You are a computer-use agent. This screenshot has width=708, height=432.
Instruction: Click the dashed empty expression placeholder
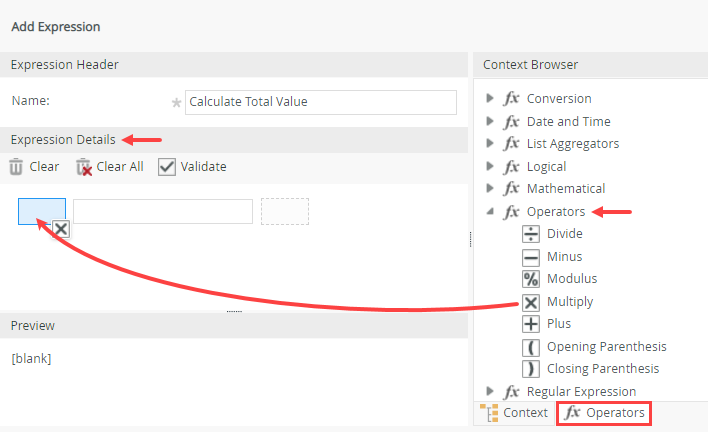tap(285, 211)
